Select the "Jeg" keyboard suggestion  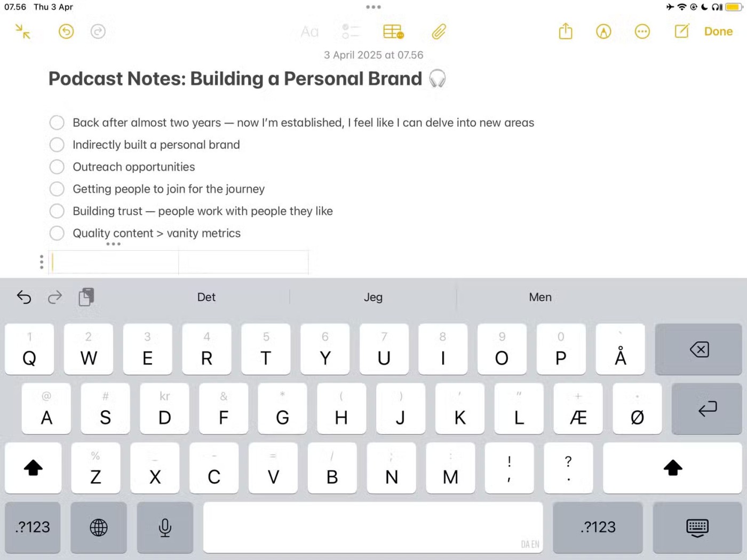[x=373, y=297]
